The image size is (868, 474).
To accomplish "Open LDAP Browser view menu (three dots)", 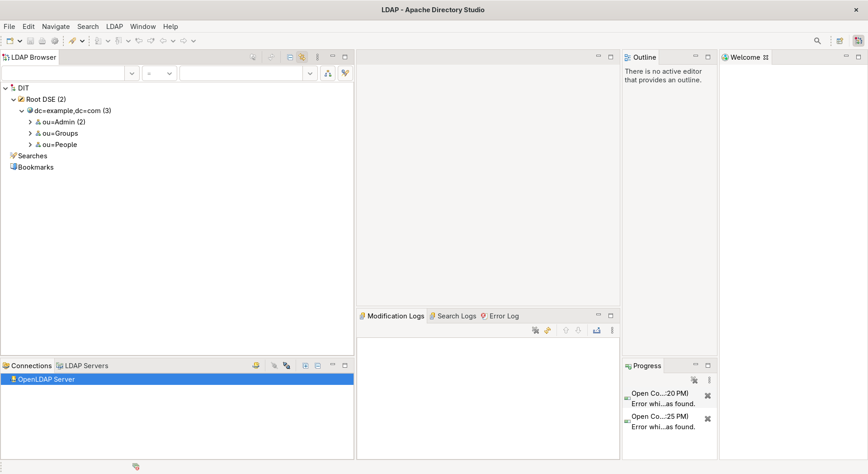I will (317, 57).
